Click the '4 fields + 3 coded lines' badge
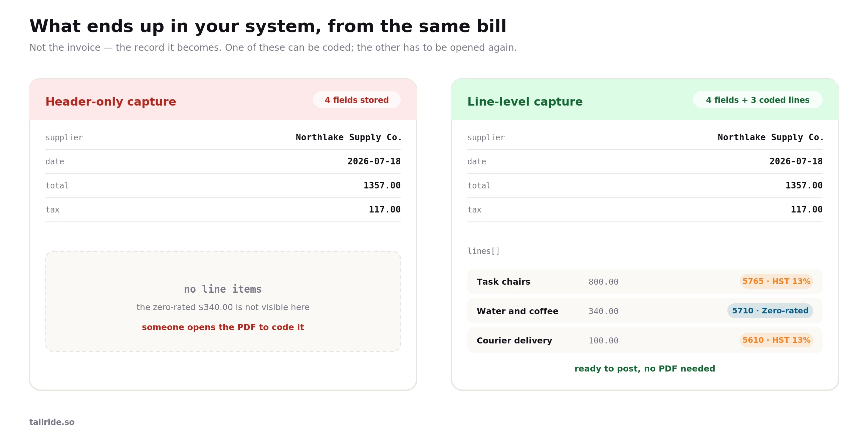Viewport: 868px width, 441px height. (757, 100)
